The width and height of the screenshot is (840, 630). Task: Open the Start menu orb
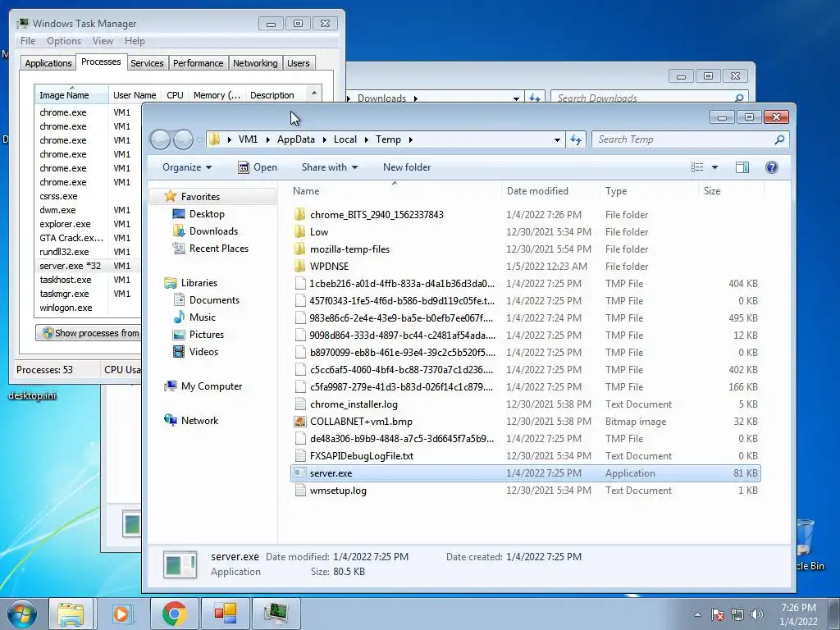pos(21,614)
